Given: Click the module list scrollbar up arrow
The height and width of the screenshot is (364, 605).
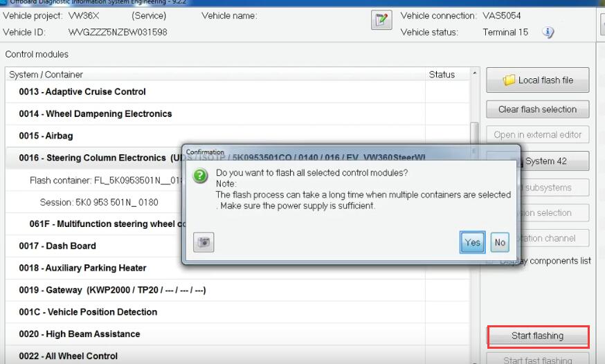Looking at the screenshot, I should (475, 73).
